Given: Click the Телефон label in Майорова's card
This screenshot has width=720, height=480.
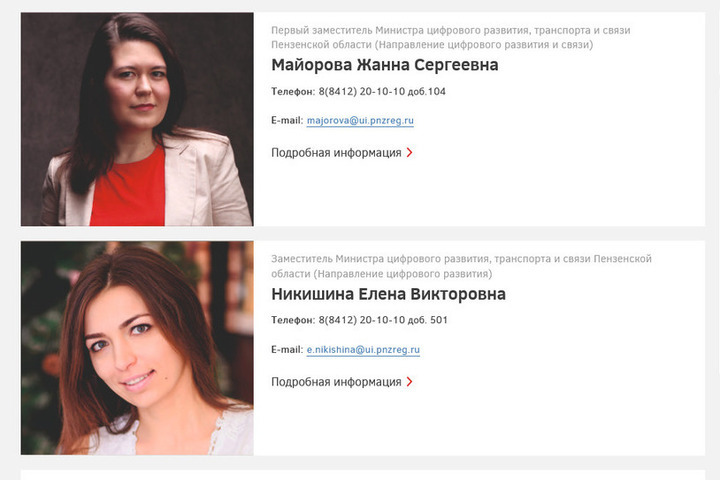Looking at the screenshot, I should (293, 91).
